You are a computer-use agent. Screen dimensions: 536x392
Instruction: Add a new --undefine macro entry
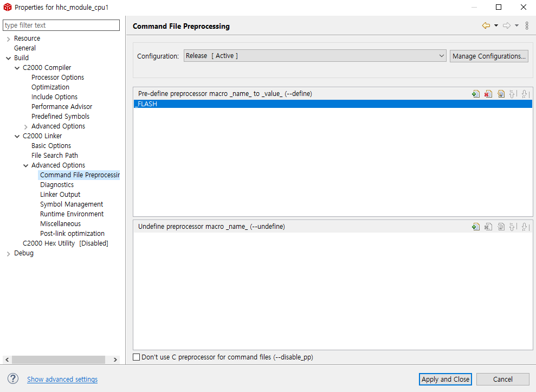pyautogui.click(x=475, y=227)
